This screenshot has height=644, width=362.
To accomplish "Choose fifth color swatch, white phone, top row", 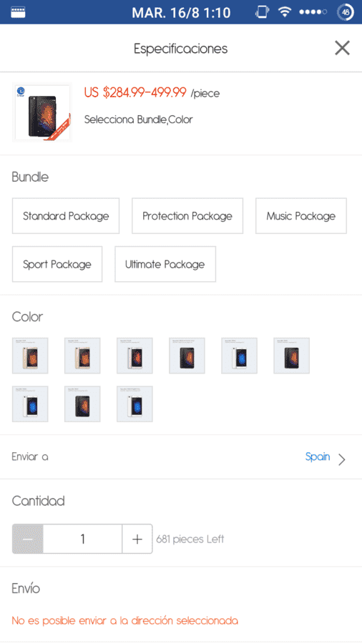I will (239, 356).
